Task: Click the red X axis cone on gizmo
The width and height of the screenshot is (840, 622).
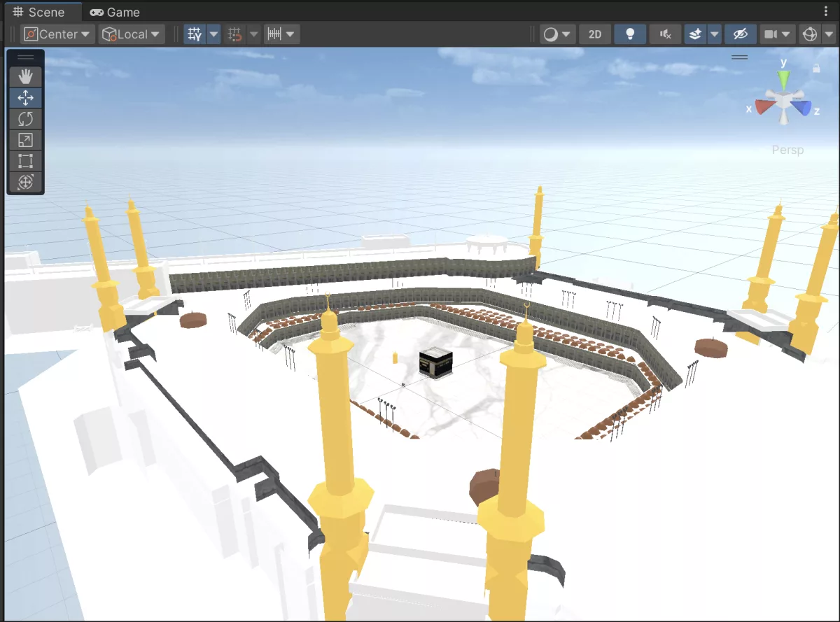Action: (x=764, y=106)
